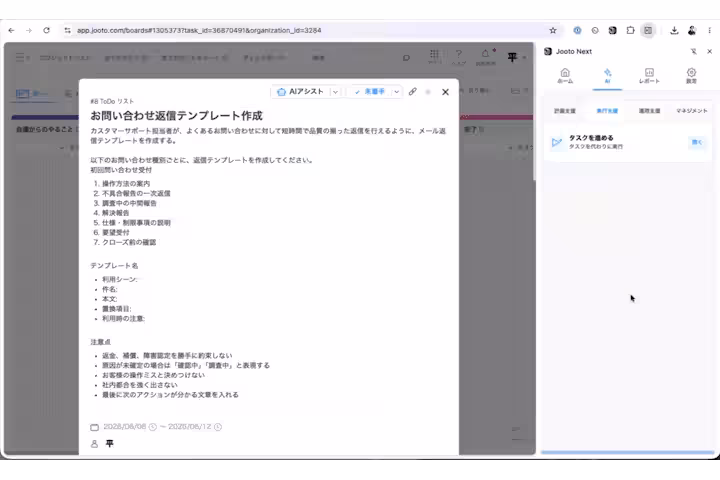
Task: Click the タスクを進める play icon
Action: [557, 142]
